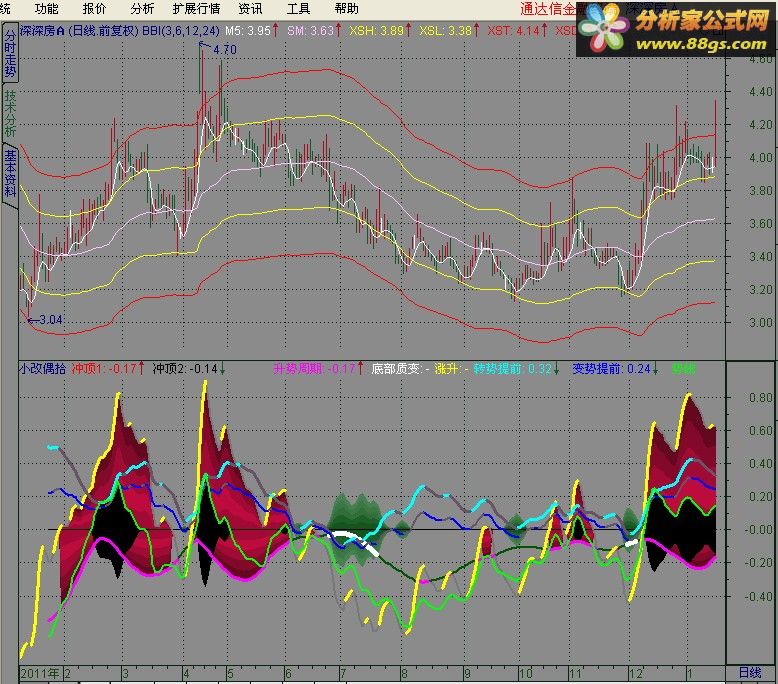Switch to the 分时走势 side tab
This screenshot has width=778, height=684.
[x=10, y=53]
